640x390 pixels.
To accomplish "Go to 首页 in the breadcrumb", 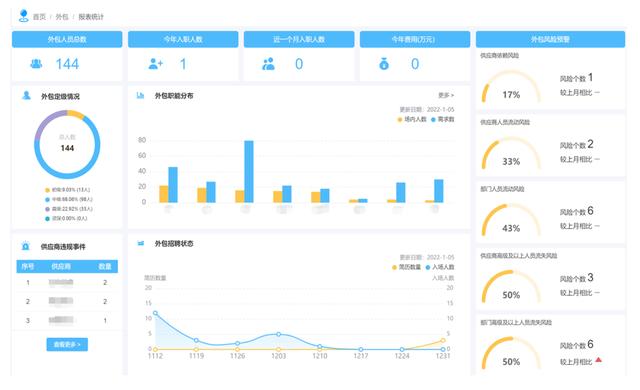I will click(x=39, y=17).
